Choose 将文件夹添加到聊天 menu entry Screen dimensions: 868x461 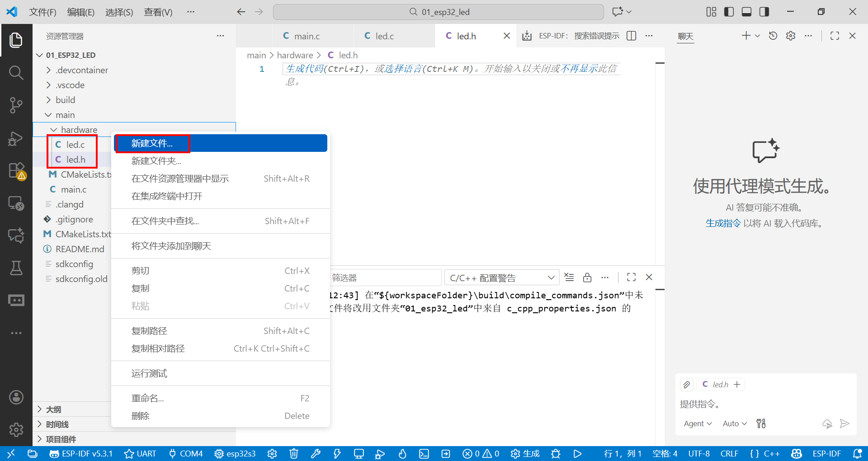pyautogui.click(x=221, y=246)
